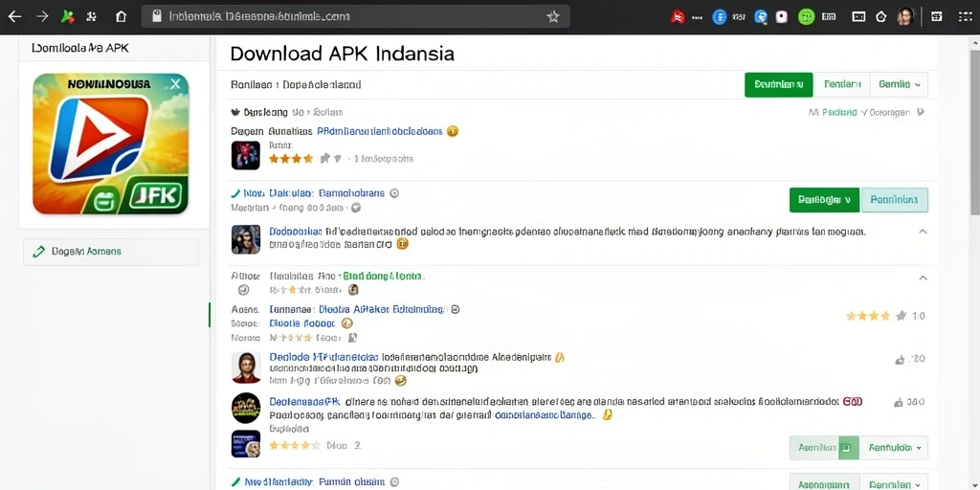The width and height of the screenshot is (980, 490).
Task: Click the white square extension icon
Action: pos(781,17)
